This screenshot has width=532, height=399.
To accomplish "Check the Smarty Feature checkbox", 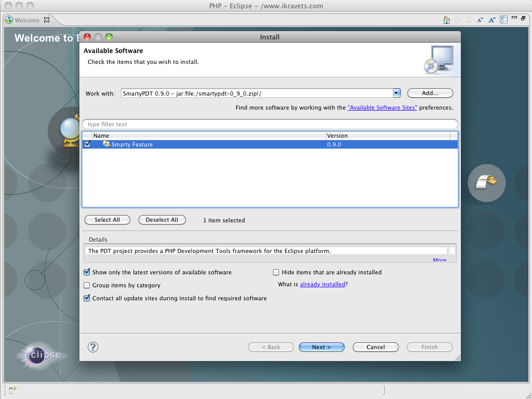I will tap(87, 144).
